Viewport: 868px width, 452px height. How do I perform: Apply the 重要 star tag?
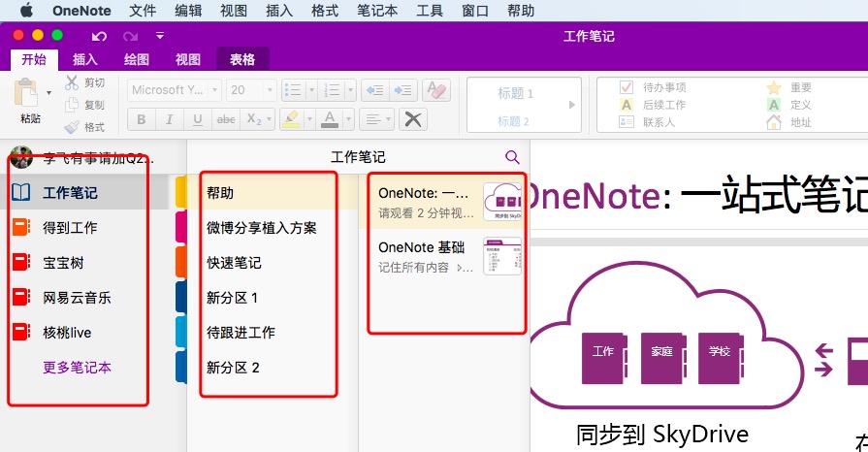(x=788, y=87)
